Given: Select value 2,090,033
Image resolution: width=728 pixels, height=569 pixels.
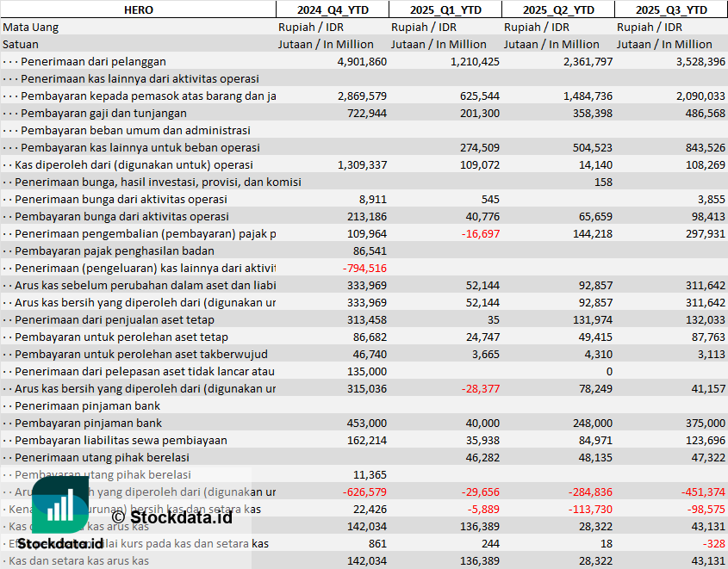Looking at the screenshot, I should click(x=700, y=96).
